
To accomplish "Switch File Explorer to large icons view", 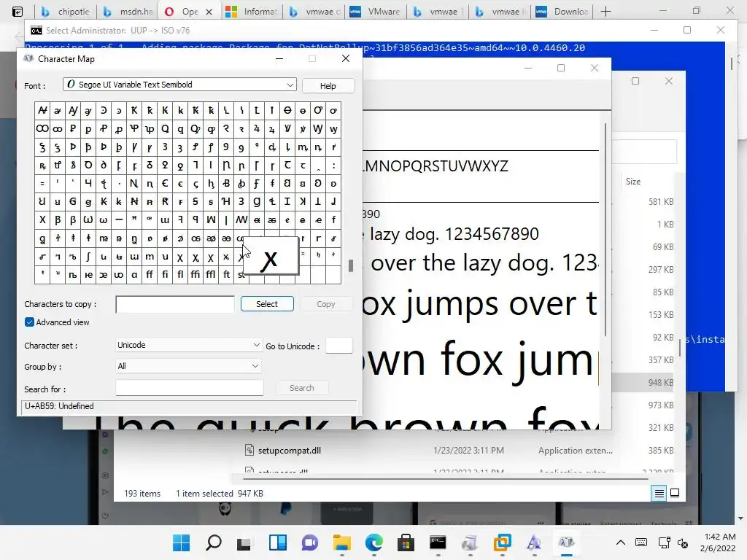I will (x=675, y=494).
